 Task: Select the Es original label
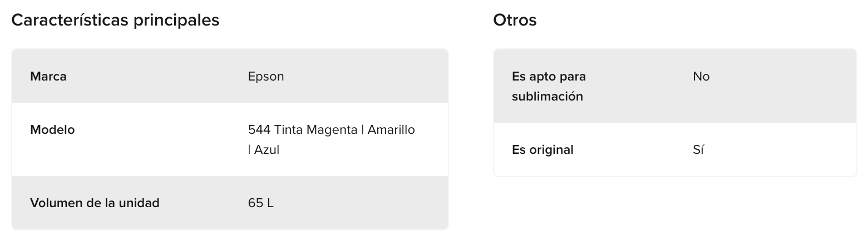point(542,150)
